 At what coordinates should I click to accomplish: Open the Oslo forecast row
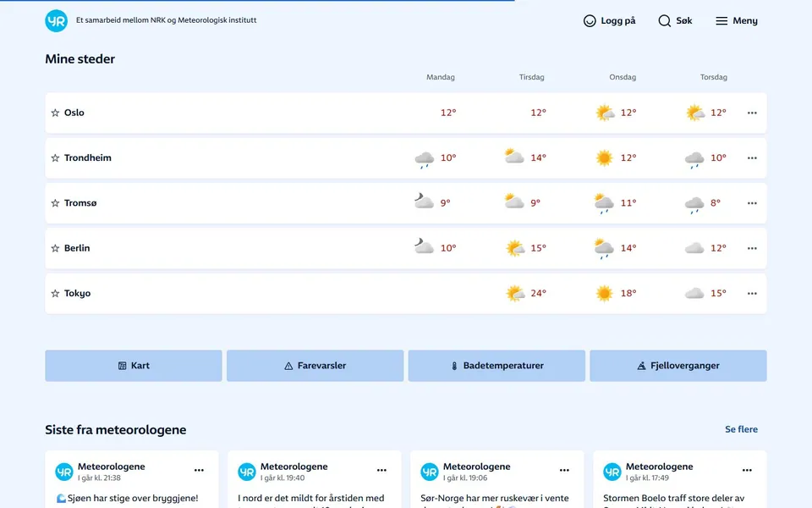tap(405, 113)
